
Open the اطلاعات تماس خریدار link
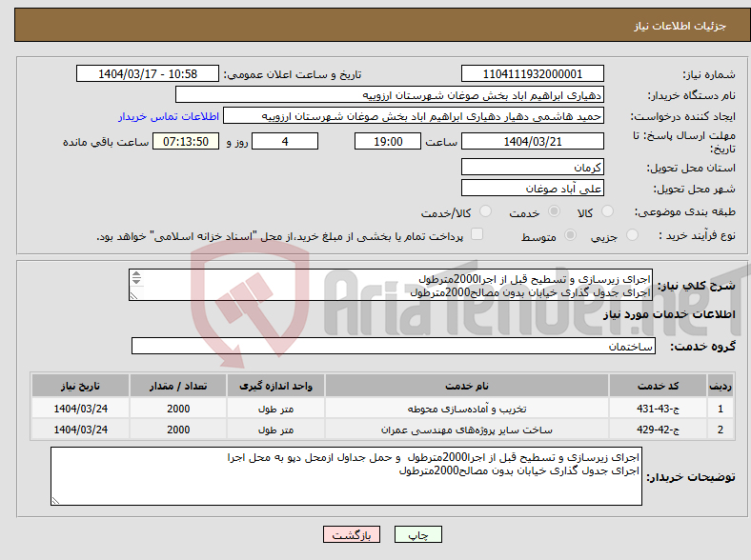pyautogui.click(x=169, y=116)
